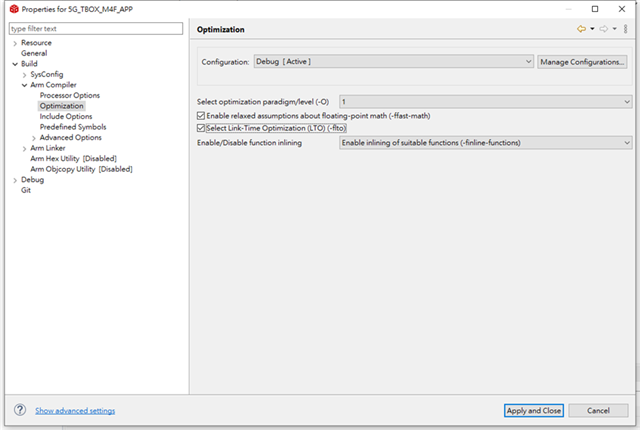Image resolution: width=640 pixels, height=430 pixels.
Task: Maximize the Properties dialog window
Action: tap(595, 9)
